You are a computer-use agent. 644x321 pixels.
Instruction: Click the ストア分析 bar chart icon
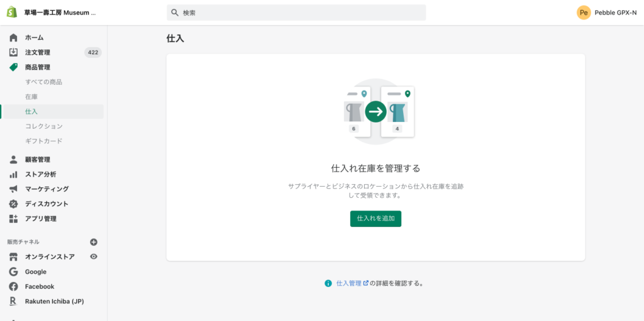point(13,174)
